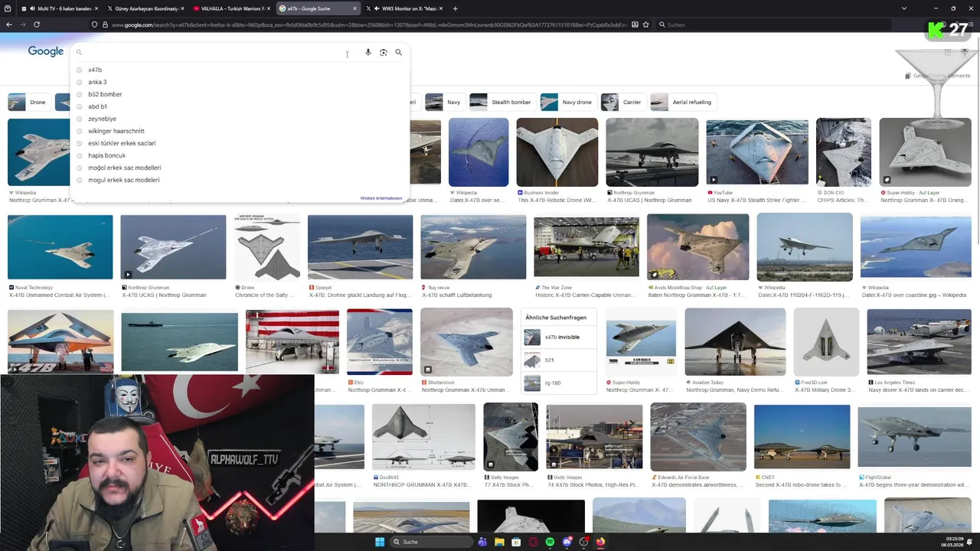Search by voice using the microphone icon

click(368, 52)
